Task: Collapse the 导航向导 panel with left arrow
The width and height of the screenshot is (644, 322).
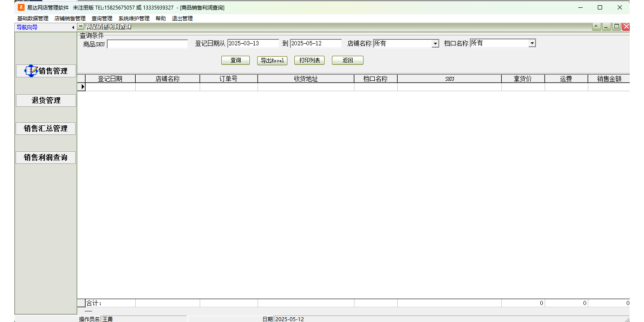Action: (73, 28)
